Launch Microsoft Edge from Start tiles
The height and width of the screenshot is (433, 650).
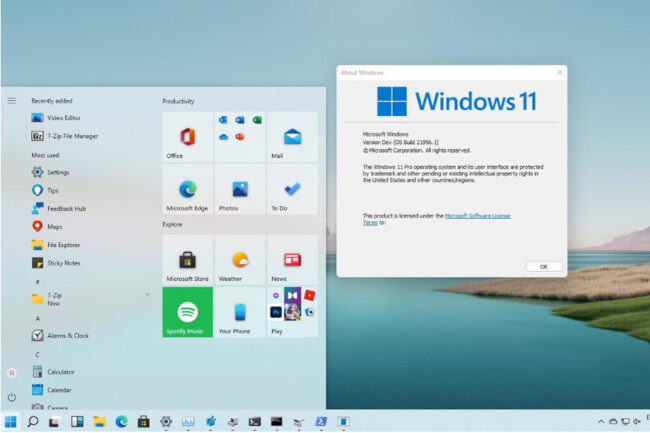(187, 190)
